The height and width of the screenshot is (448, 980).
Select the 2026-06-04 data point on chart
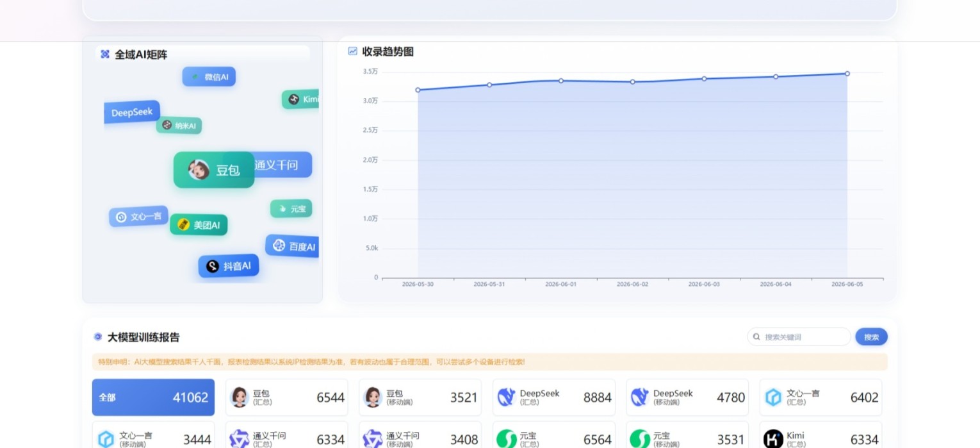[776, 76]
